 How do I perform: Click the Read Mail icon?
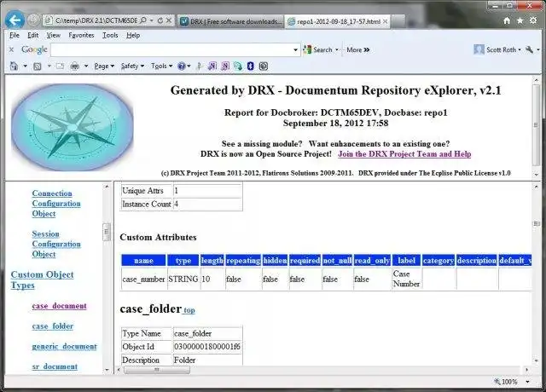click(61, 66)
